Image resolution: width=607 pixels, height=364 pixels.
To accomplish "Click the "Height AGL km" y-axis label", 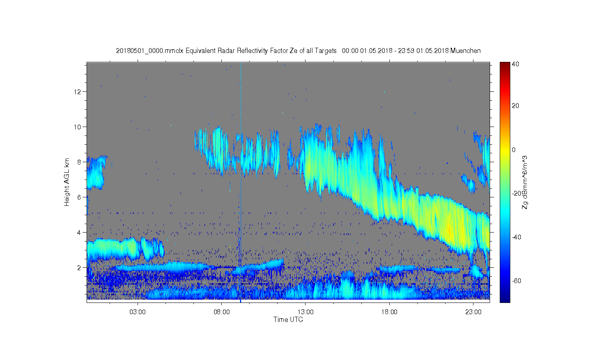I will [x=67, y=182].
